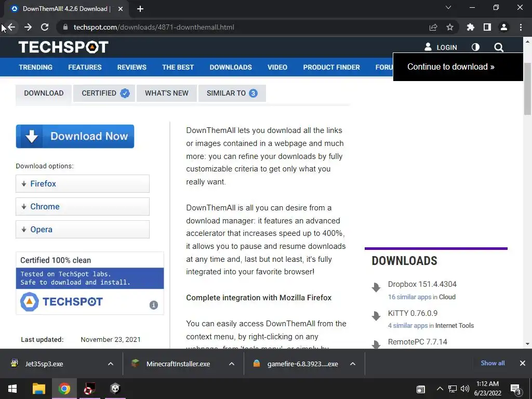Show hidden system tray icons
The height and width of the screenshot is (399, 532).
(x=440, y=389)
